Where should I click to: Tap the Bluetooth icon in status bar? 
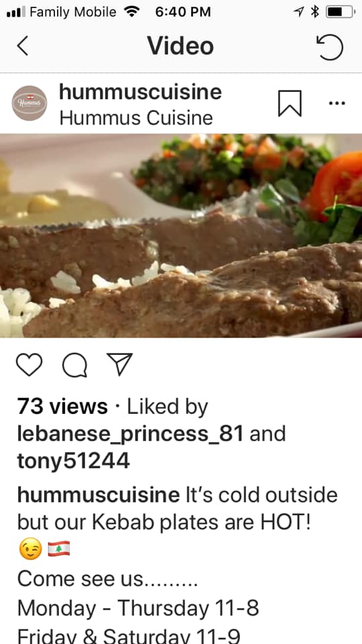coord(314,12)
